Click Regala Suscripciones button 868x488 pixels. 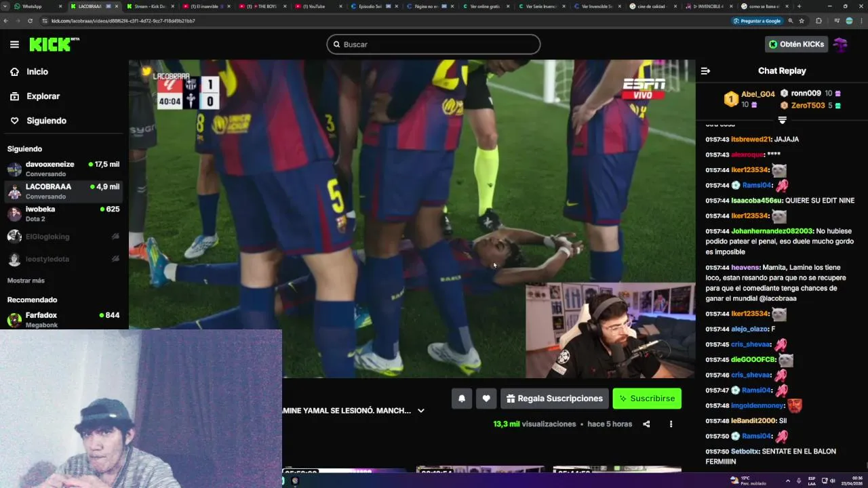point(555,399)
